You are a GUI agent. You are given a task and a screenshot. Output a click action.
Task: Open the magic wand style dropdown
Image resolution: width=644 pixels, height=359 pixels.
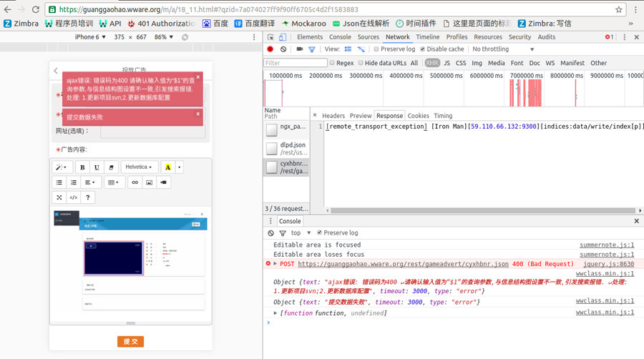pos(62,167)
